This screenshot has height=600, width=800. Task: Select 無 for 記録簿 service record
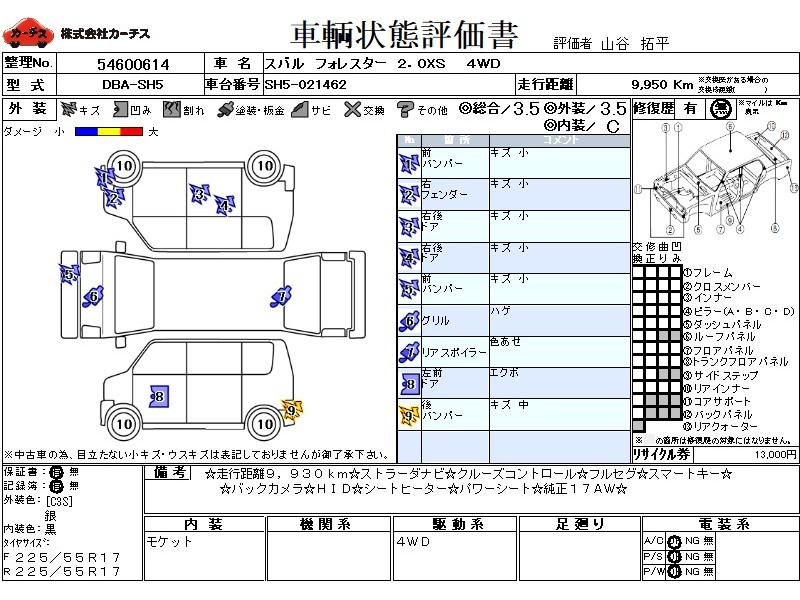74,486
